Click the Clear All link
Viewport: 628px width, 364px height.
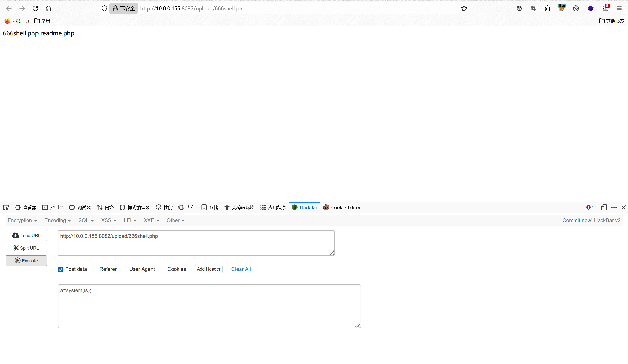[241, 269]
